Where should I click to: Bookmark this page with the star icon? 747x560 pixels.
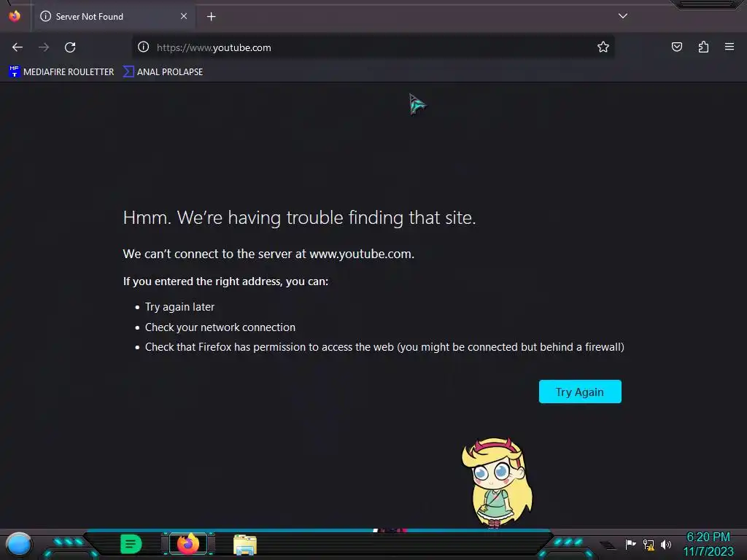point(603,47)
